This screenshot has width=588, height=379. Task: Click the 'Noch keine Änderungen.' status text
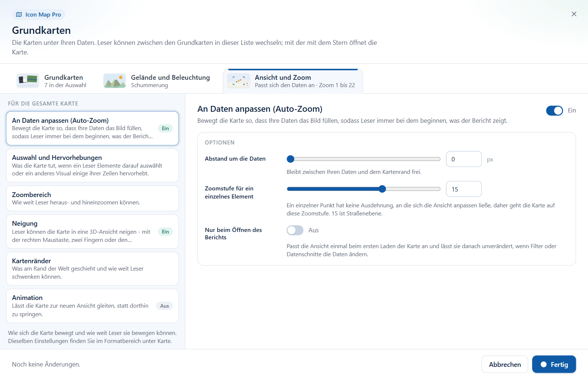pos(46,364)
